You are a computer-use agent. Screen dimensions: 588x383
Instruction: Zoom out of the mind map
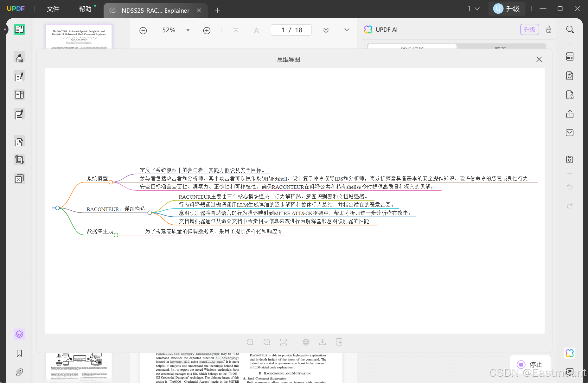point(267,342)
